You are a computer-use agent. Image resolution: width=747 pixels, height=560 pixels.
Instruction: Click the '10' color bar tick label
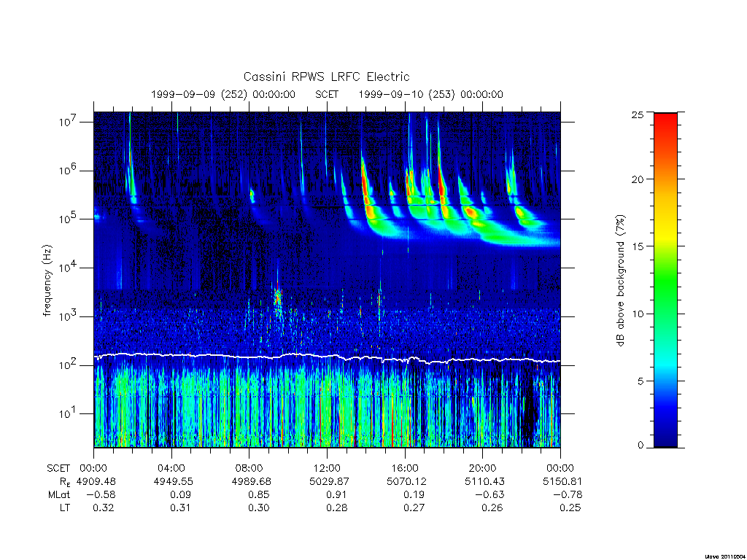[637, 314]
